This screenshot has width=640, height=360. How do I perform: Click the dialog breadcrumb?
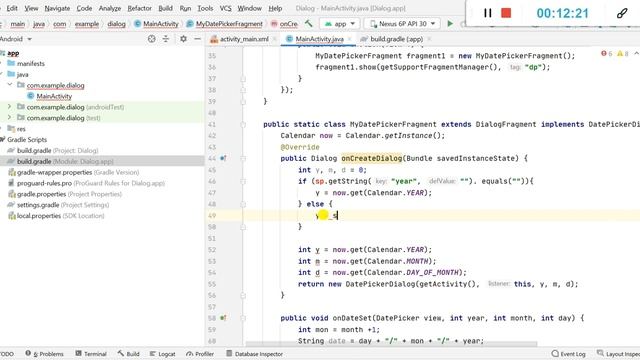[116, 24]
